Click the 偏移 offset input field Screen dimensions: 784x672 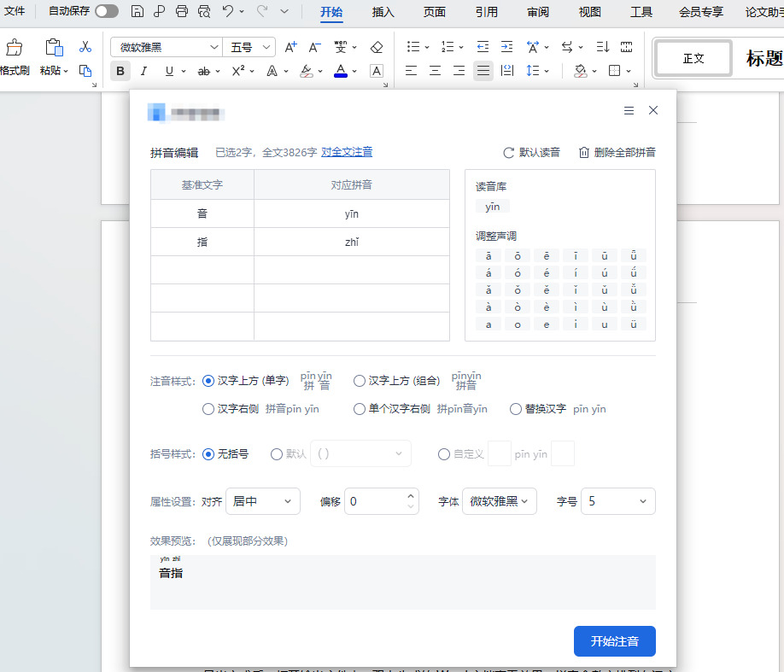point(382,501)
